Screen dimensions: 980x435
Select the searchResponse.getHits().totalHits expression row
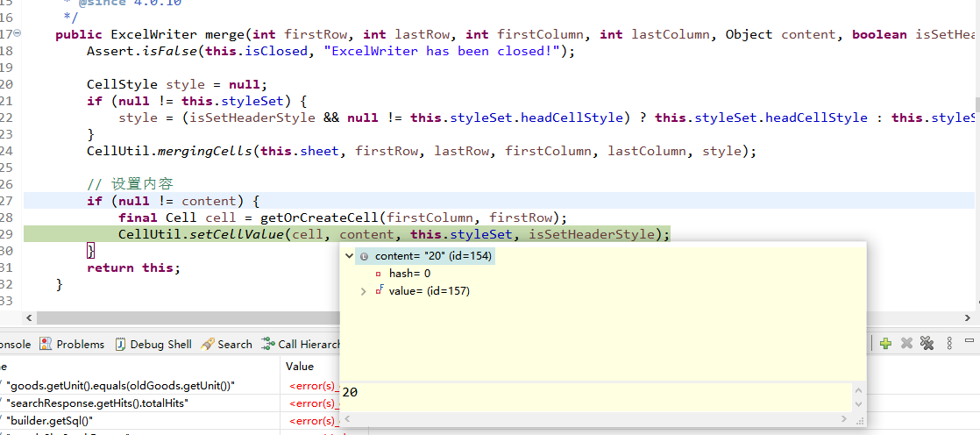click(x=97, y=403)
